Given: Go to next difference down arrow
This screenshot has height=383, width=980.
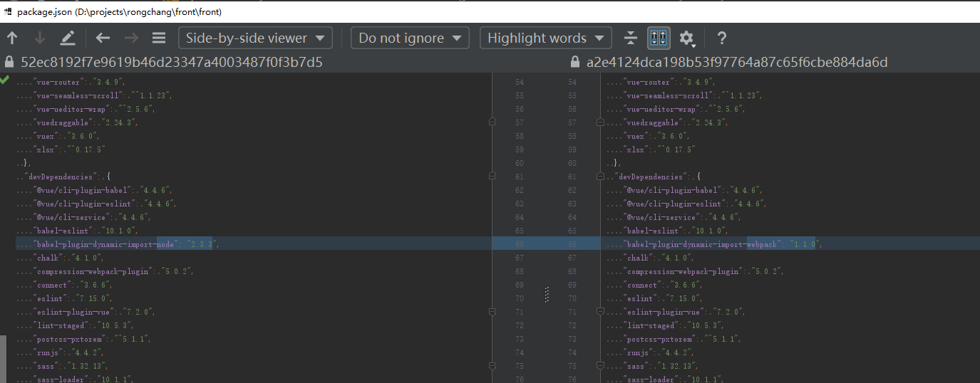Looking at the screenshot, I should pos(40,38).
